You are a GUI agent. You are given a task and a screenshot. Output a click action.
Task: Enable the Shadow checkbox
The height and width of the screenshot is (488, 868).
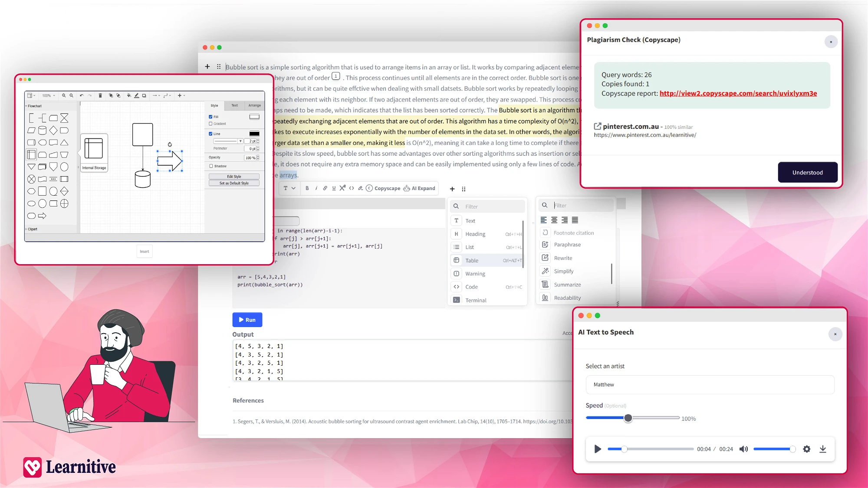(x=211, y=166)
